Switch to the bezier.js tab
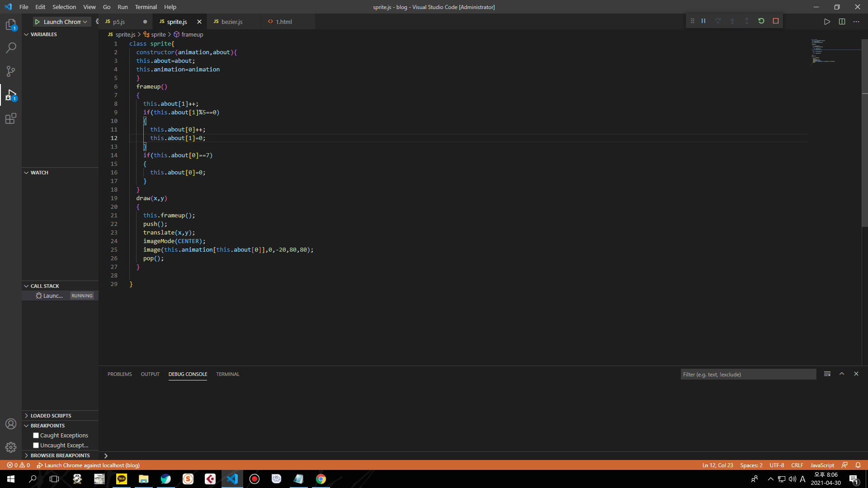This screenshot has width=868, height=488. [231, 22]
